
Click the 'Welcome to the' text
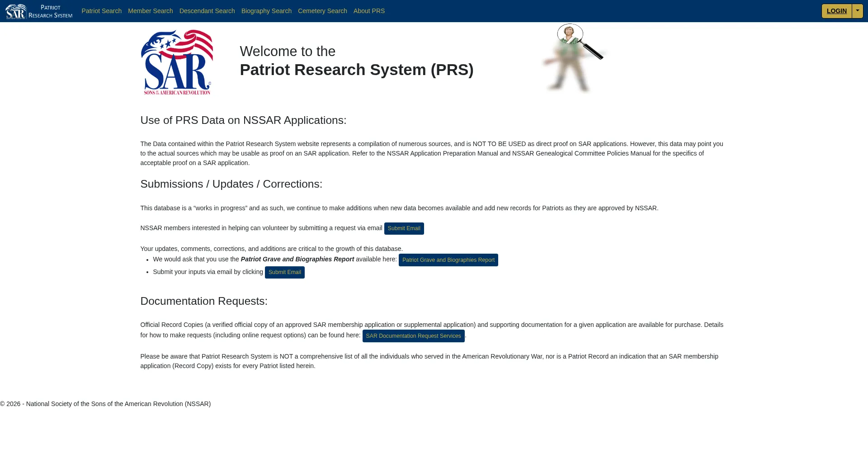(x=288, y=52)
